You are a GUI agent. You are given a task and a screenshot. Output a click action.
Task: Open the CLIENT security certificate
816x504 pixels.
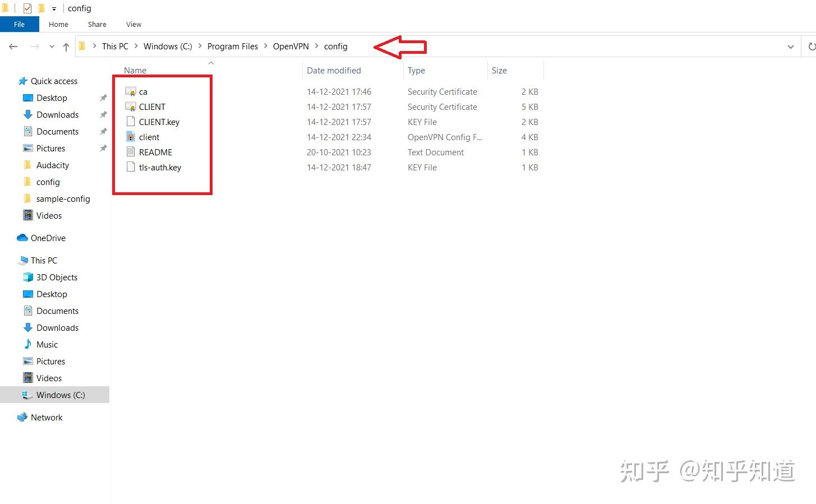(151, 107)
